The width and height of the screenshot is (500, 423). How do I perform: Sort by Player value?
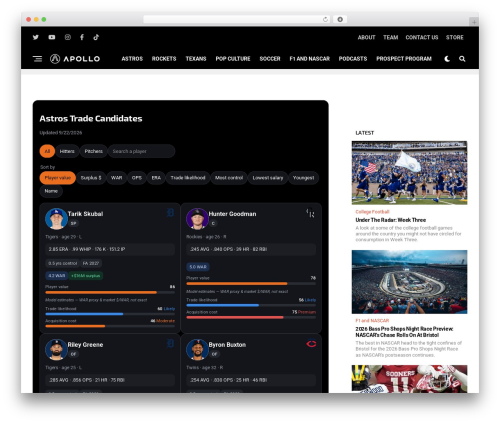coord(58,178)
